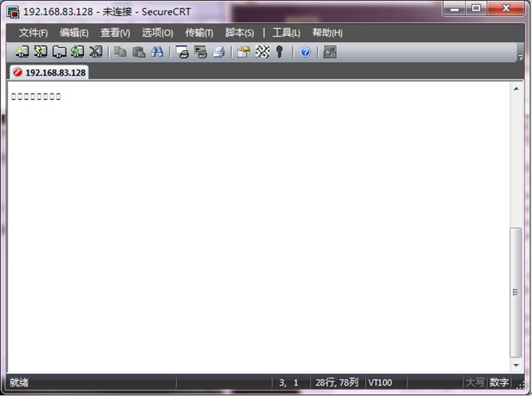Screen dimensions: 532x396
Task: Click the scroll down arrow
Action: pos(516,366)
